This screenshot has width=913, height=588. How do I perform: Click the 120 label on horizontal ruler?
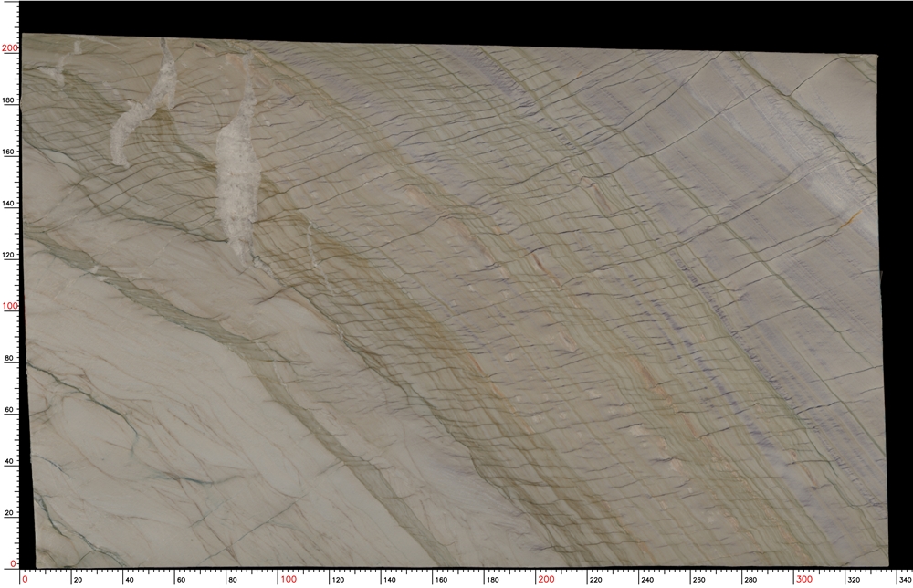pyautogui.click(x=338, y=580)
